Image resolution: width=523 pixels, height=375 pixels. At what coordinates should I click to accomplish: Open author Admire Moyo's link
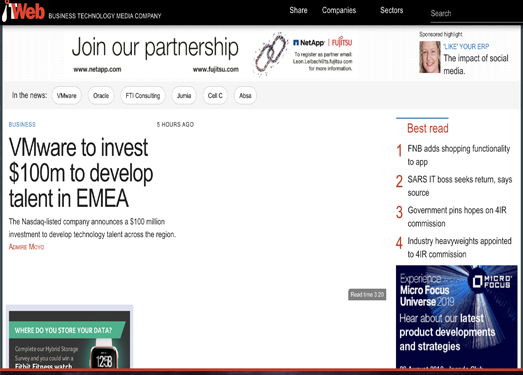pyautogui.click(x=26, y=247)
